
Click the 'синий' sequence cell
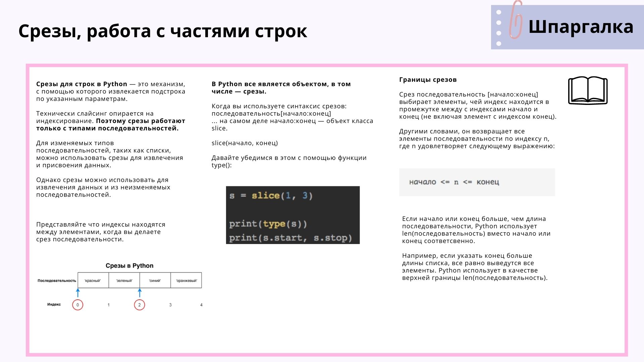(155, 281)
